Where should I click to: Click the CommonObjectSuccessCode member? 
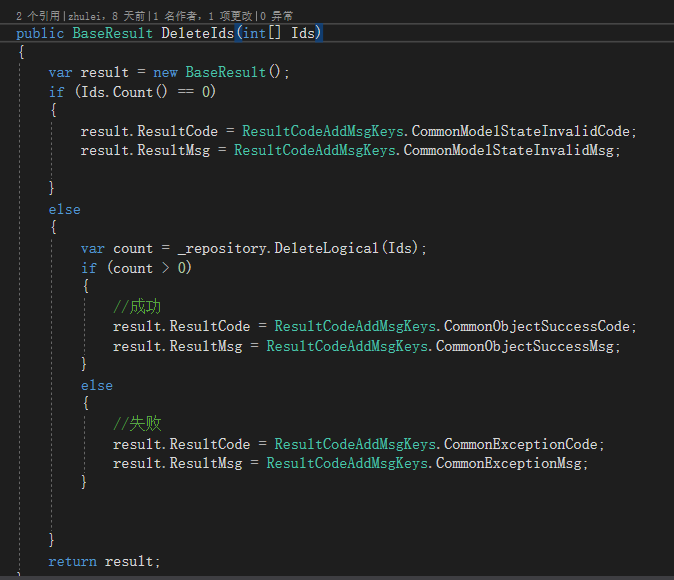coord(537,326)
